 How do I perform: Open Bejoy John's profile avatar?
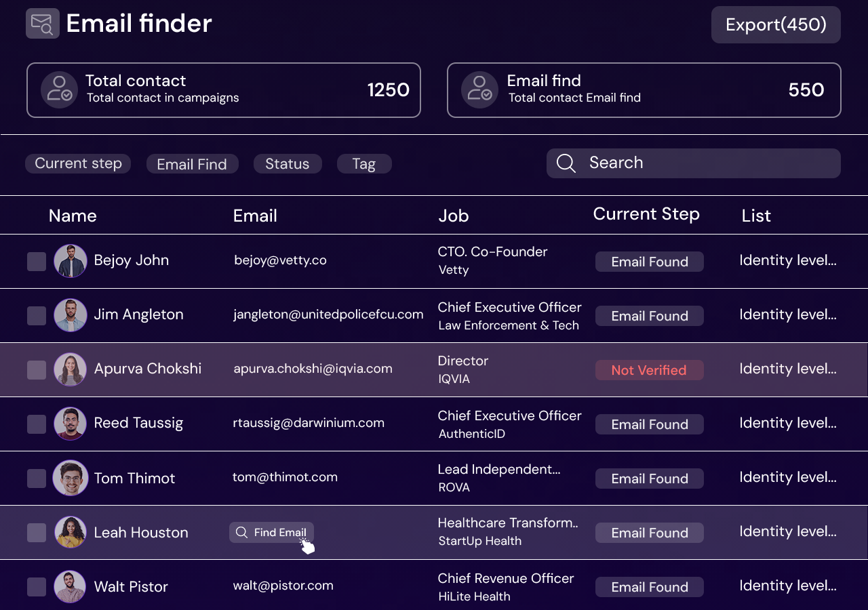coord(71,261)
